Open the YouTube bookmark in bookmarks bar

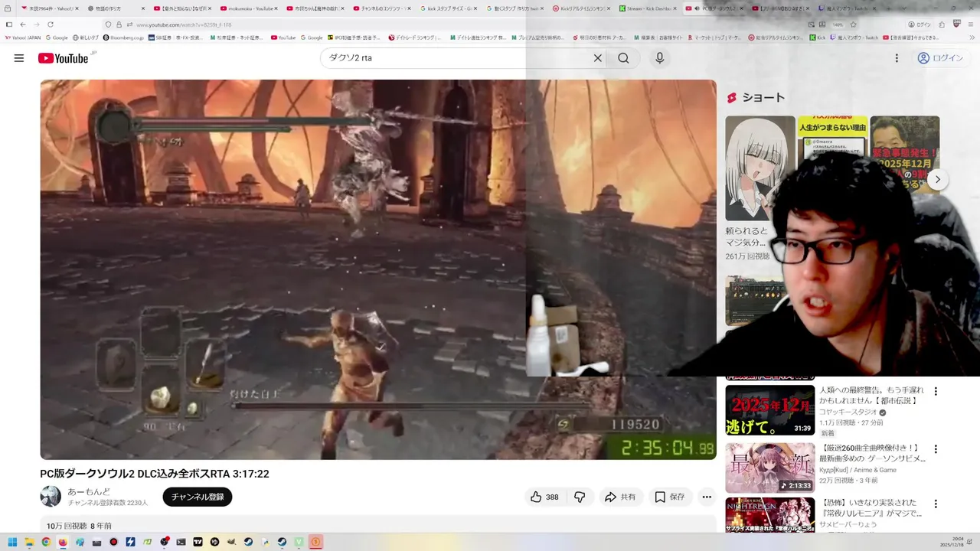(x=283, y=37)
